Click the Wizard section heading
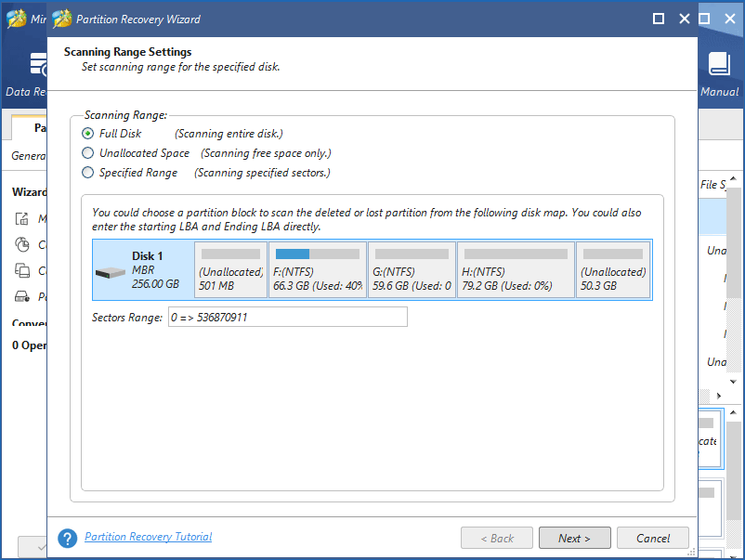Image resolution: width=745 pixels, height=560 pixels. 29,191
